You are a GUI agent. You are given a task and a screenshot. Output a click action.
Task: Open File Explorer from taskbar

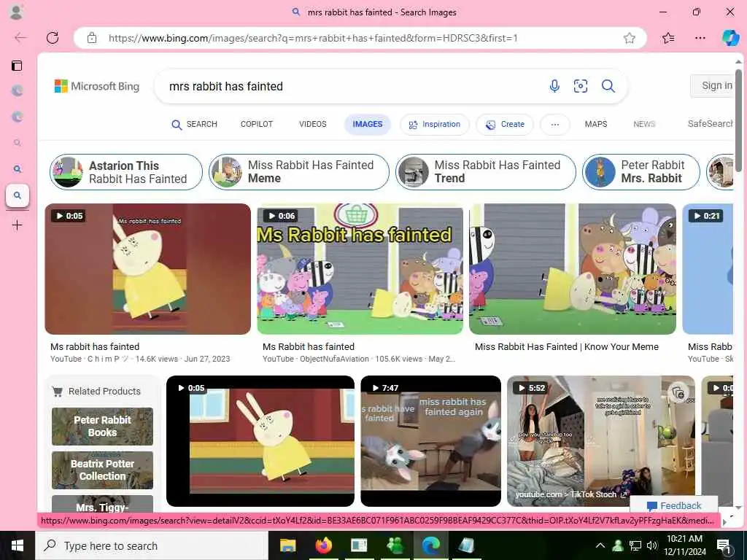(x=287, y=545)
